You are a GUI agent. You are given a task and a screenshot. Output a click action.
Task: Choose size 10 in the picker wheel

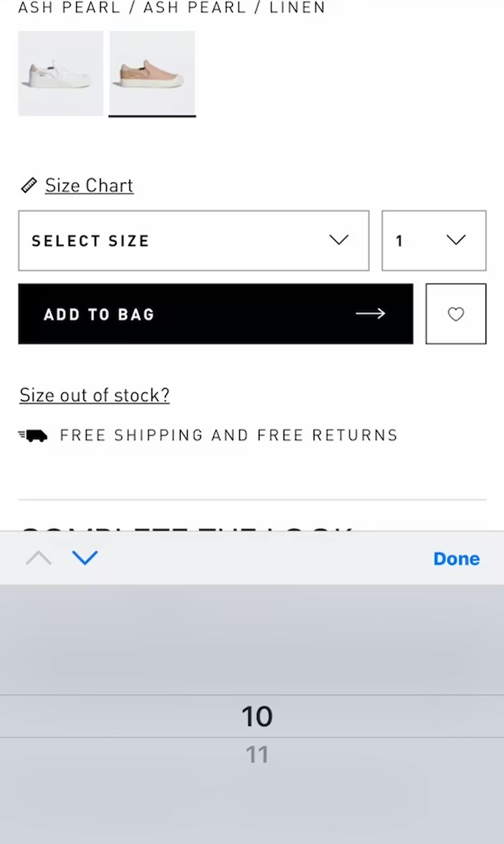click(x=257, y=716)
